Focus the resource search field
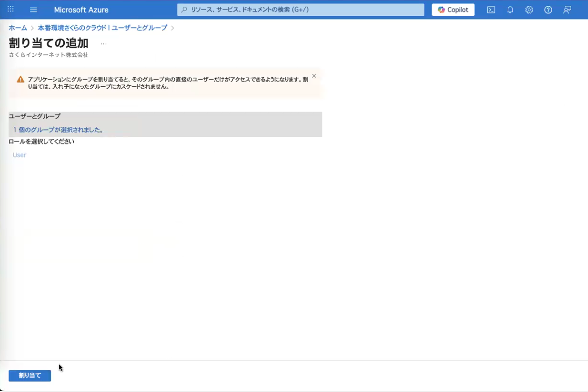The height and width of the screenshot is (392, 588). click(x=300, y=10)
